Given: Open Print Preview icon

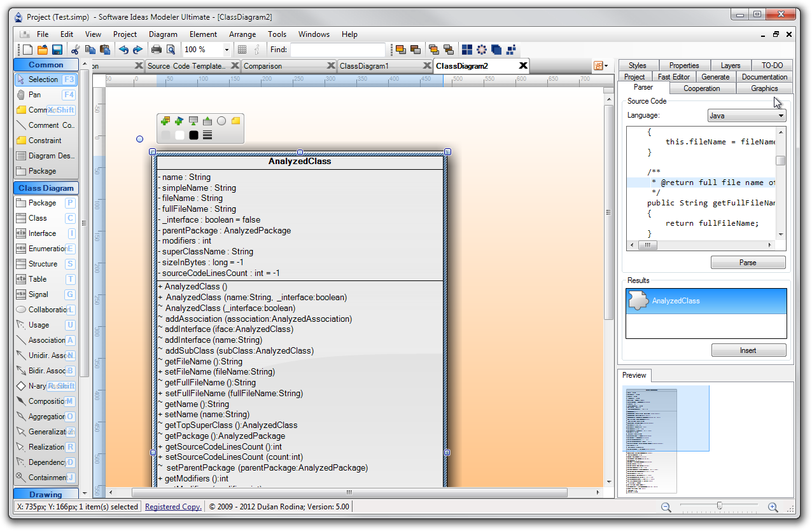Looking at the screenshot, I should (x=171, y=50).
